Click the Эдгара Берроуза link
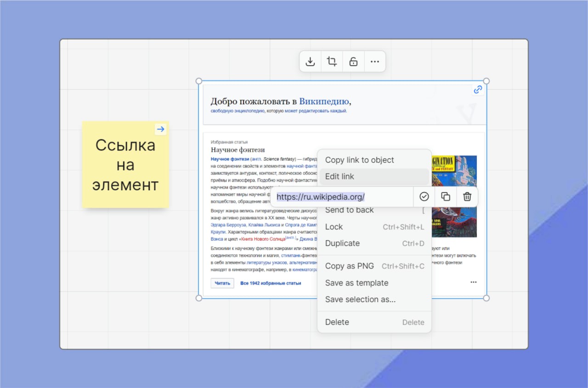Image resolution: width=588 pixels, height=388 pixels. point(228,225)
